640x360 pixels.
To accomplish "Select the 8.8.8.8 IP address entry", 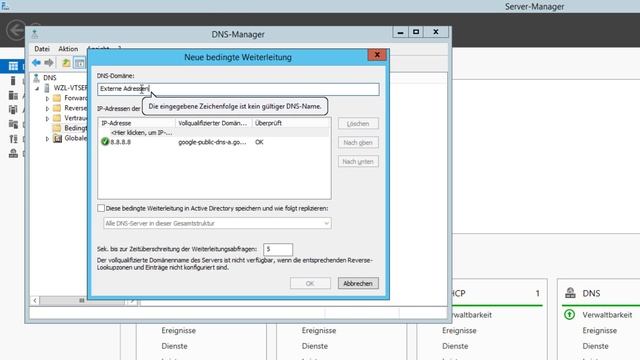I will (x=120, y=142).
